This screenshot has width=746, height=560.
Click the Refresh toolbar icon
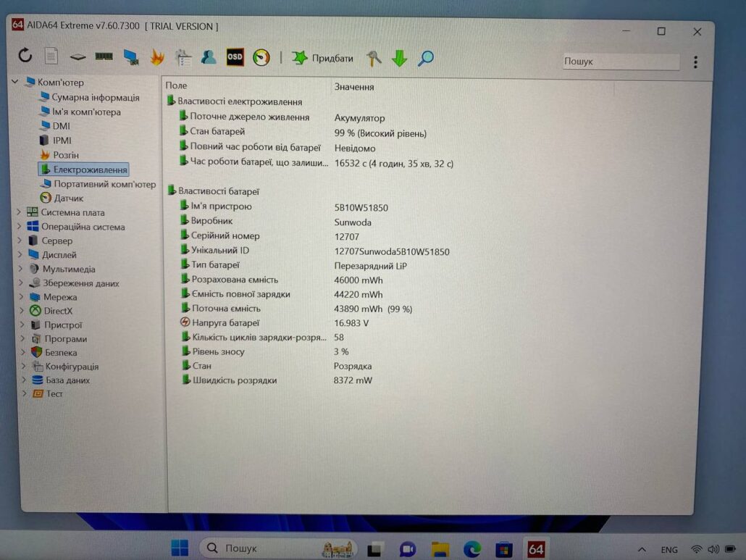tap(25, 56)
